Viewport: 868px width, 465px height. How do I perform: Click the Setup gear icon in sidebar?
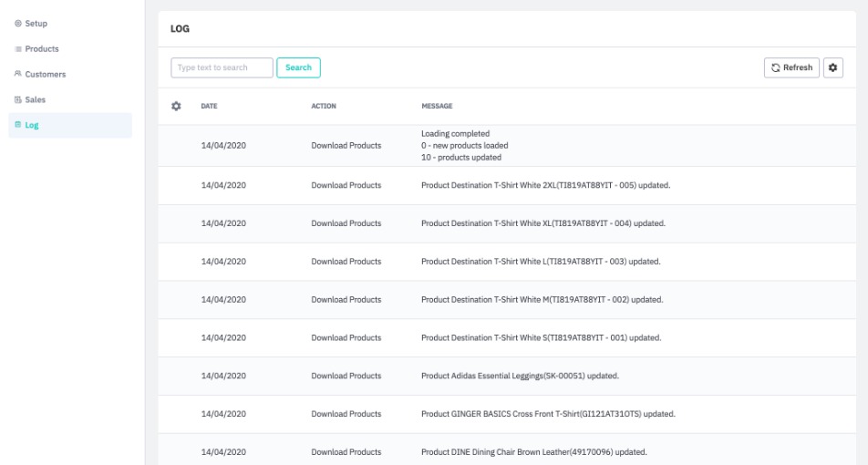[15, 23]
